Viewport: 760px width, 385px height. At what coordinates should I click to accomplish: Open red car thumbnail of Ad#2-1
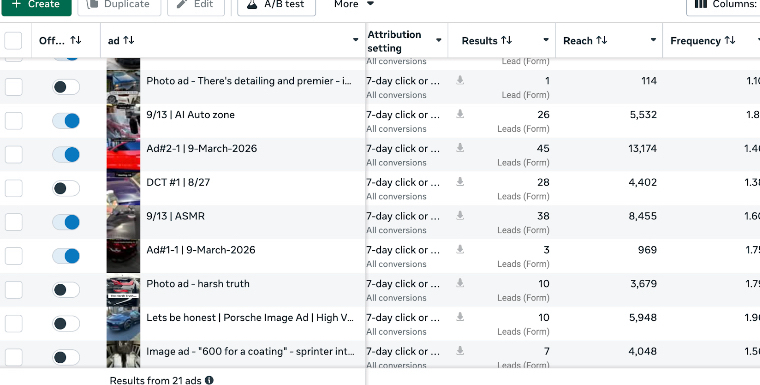click(124, 155)
